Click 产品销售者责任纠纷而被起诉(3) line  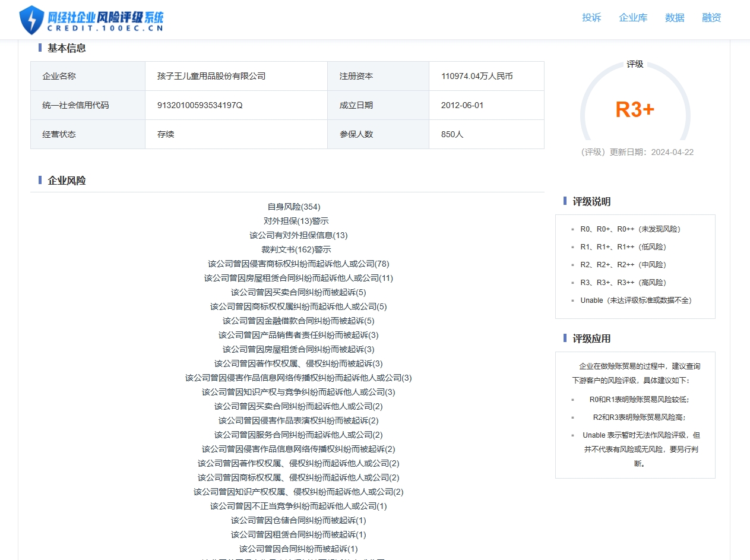tap(299, 335)
